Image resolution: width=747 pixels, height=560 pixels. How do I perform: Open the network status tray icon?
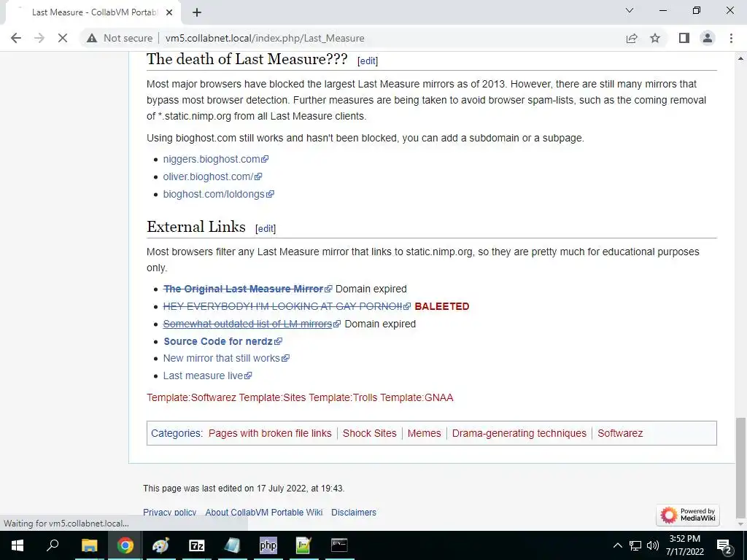click(x=635, y=545)
